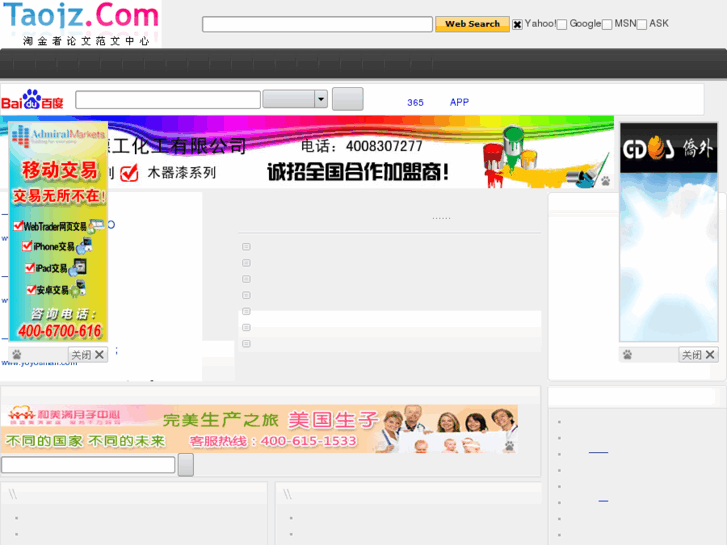Select the ASK search engine checkbox
This screenshot has width=727, height=545.
[x=642, y=25]
